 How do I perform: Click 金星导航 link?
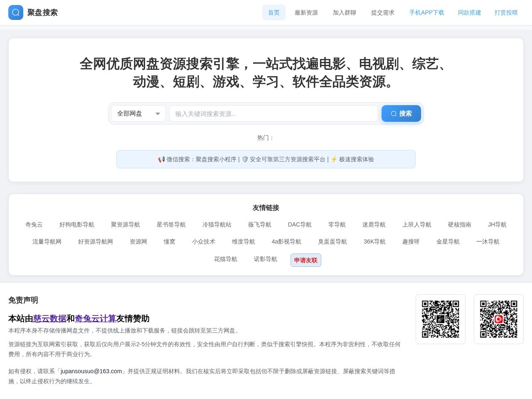click(x=448, y=241)
